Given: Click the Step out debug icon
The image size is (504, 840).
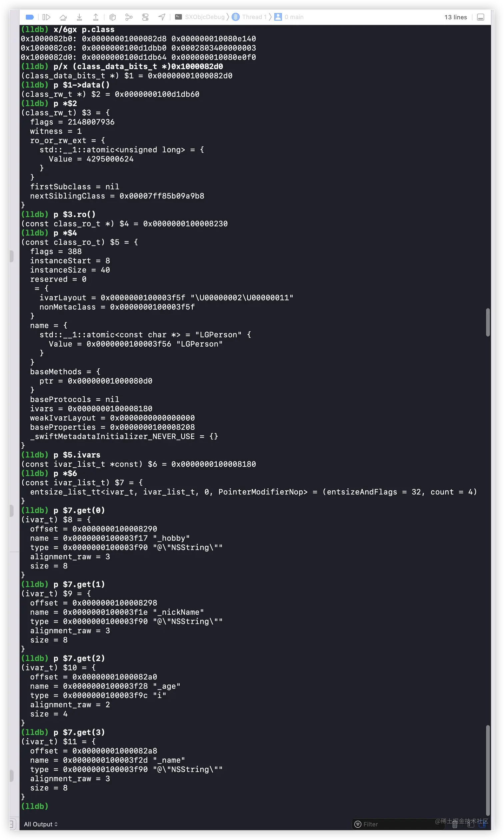Looking at the screenshot, I should click(96, 17).
